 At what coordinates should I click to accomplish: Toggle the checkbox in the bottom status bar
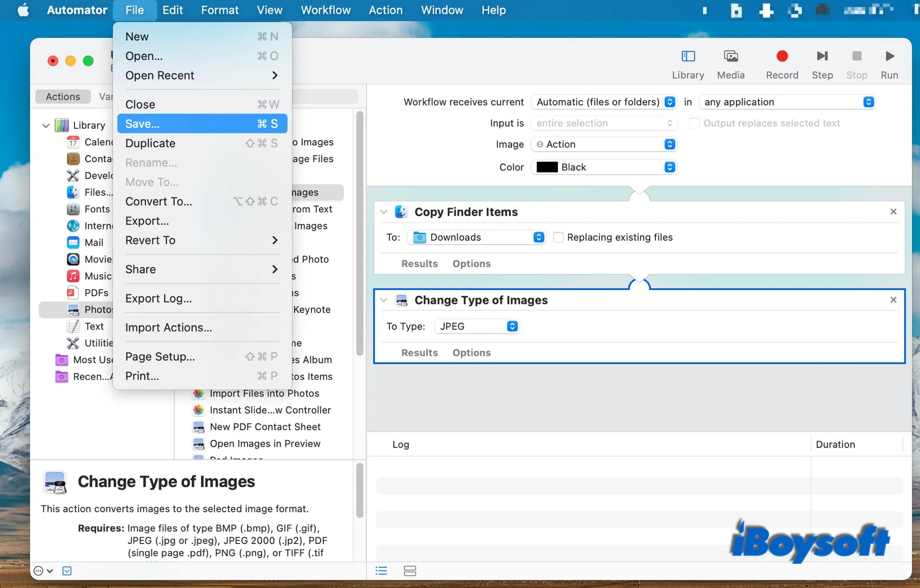(67, 570)
